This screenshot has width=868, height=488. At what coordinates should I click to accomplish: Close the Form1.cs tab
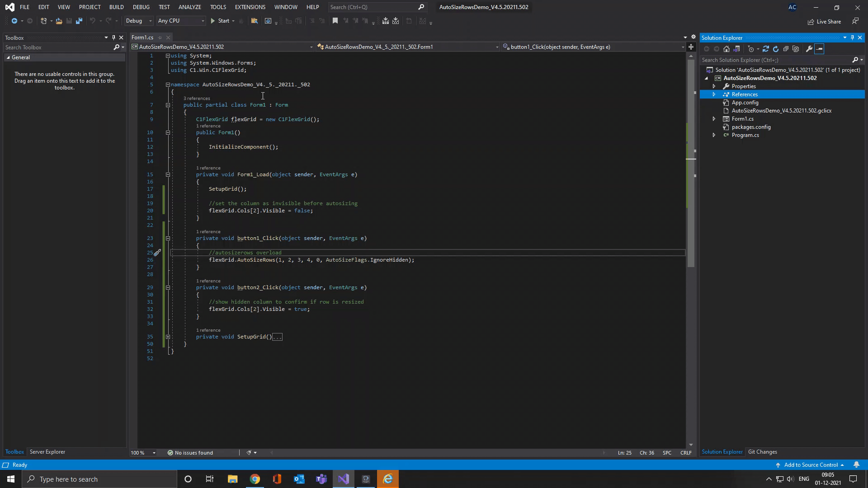click(x=168, y=38)
